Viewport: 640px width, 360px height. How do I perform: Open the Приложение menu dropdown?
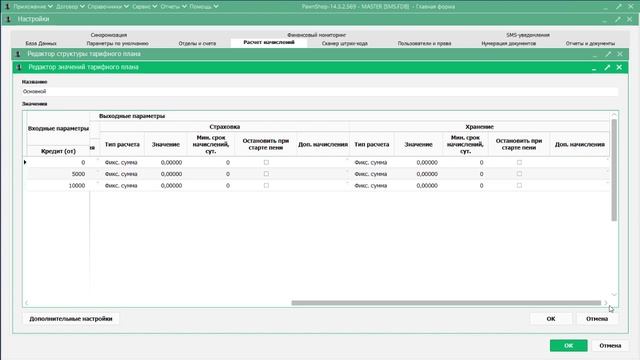point(33,7)
